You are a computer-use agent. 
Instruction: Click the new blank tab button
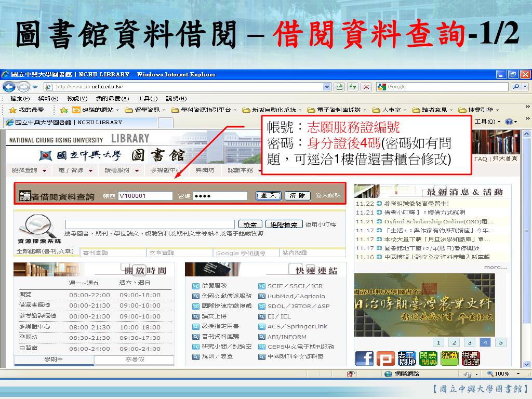(x=166, y=123)
